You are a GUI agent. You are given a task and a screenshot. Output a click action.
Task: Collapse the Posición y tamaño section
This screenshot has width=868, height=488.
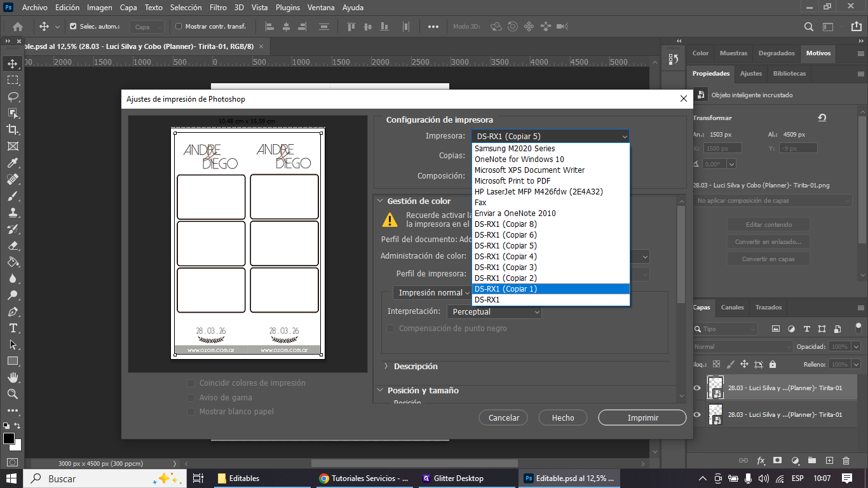click(x=381, y=391)
